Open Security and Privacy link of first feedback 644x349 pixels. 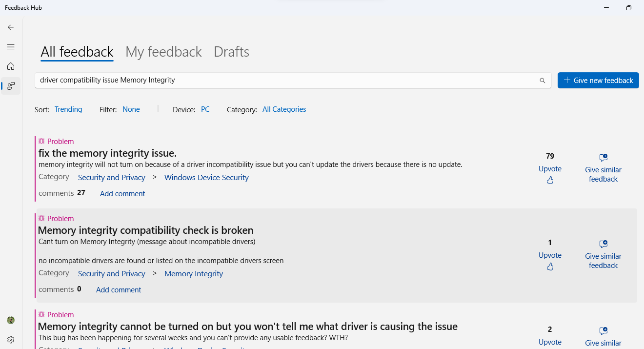[x=112, y=178]
